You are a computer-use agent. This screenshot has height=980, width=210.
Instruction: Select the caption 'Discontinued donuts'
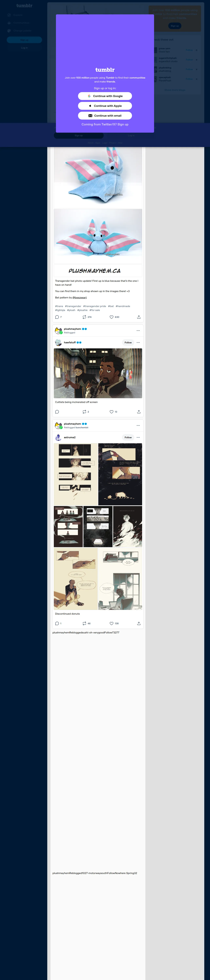coord(67,614)
